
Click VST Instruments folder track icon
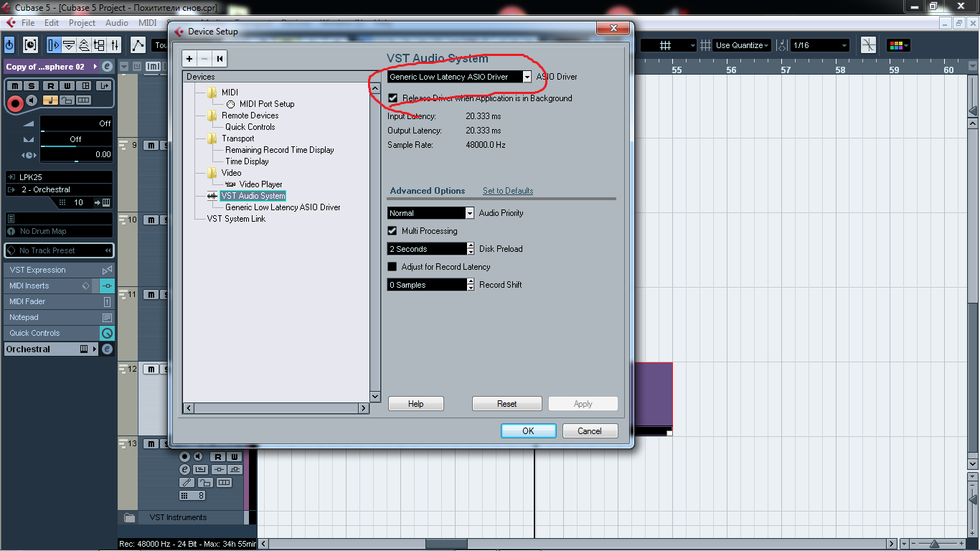(x=129, y=517)
